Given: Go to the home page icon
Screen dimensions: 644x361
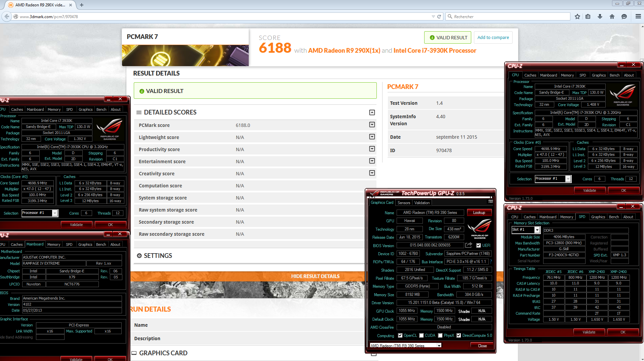Looking at the screenshot, I should pos(612,16).
